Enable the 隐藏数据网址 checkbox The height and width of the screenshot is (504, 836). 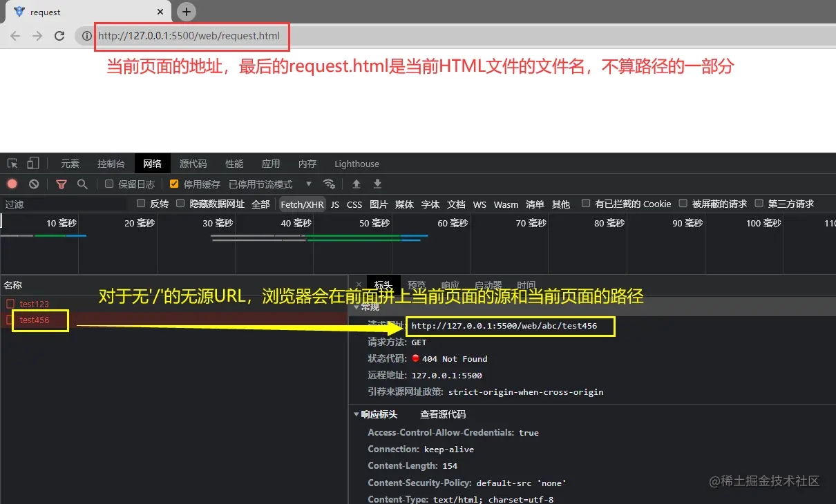(180, 204)
